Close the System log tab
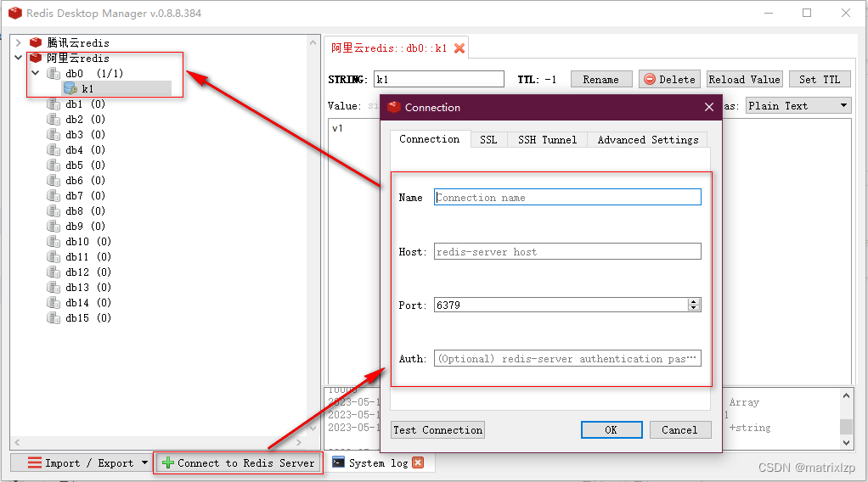This screenshot has height=482, width=868. [x=418, y=462]
